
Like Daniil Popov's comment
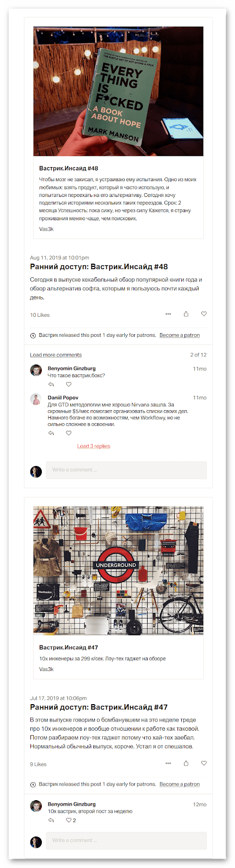coord(68,433)
